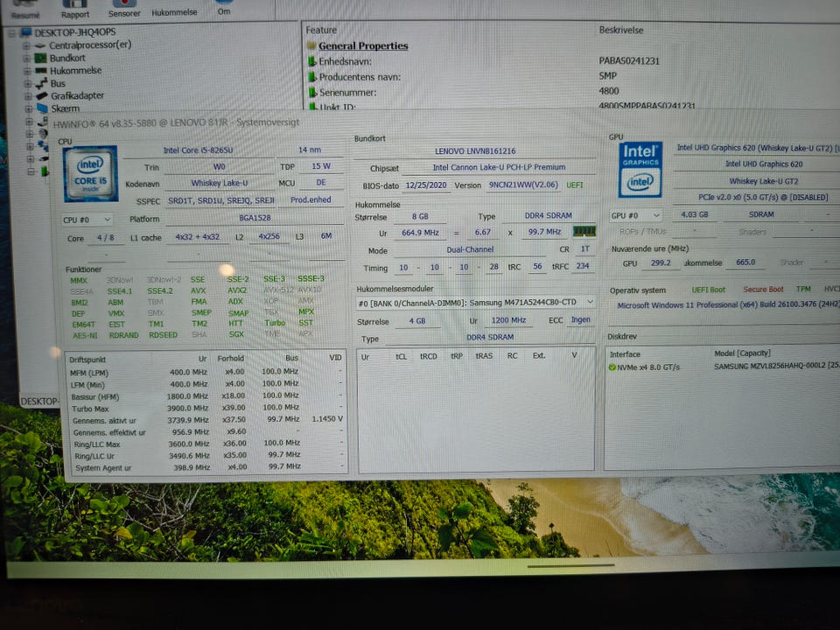
Task: Open the Sensorer toolbar icon
Action: 123,10
